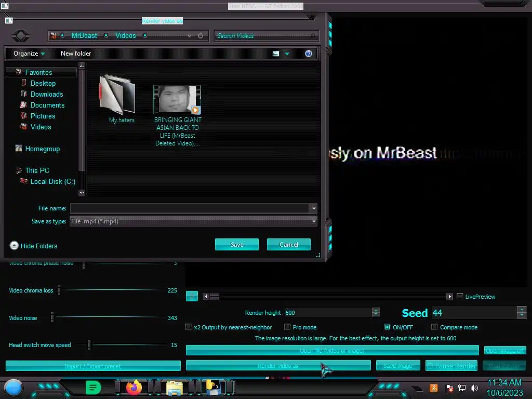The image size is (532, 399).
Task: Click the Render height value field
Action: pos(328,312)
